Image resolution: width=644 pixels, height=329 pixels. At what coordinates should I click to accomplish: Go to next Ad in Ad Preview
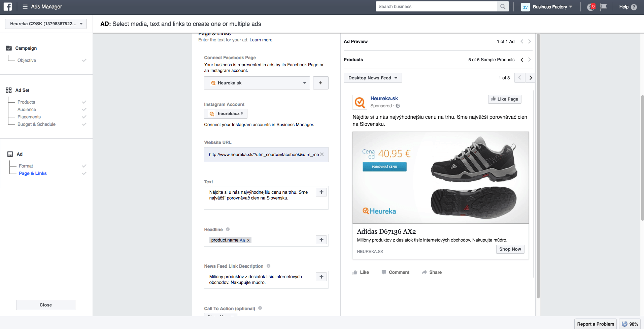point(530,41)
